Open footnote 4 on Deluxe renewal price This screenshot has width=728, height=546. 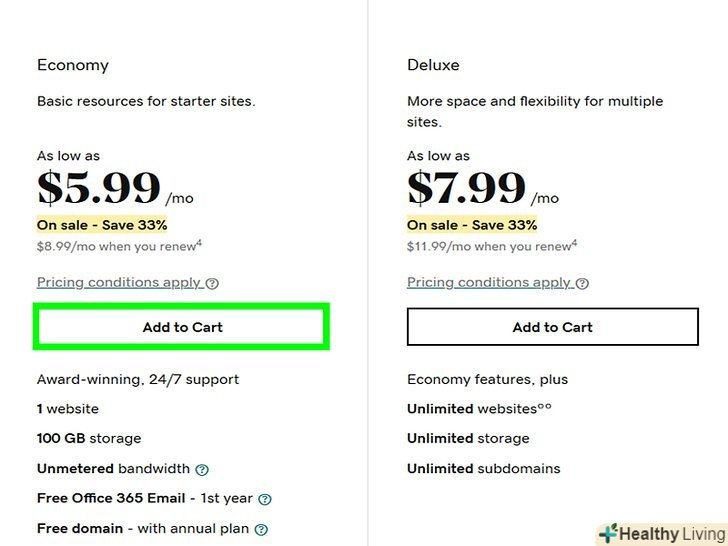click(x=574, y=241)
